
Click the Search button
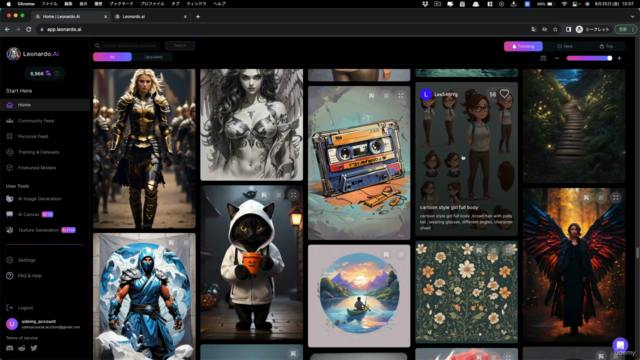click(180, 46)
